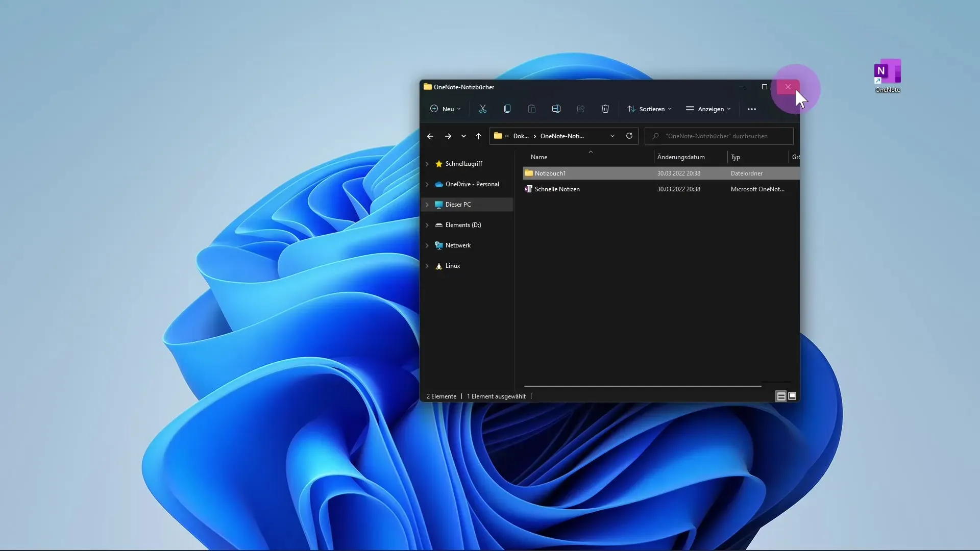Screen dimensions: 980x551
Task: Expand the Netzwerk tree node
Action: point(427,245)
